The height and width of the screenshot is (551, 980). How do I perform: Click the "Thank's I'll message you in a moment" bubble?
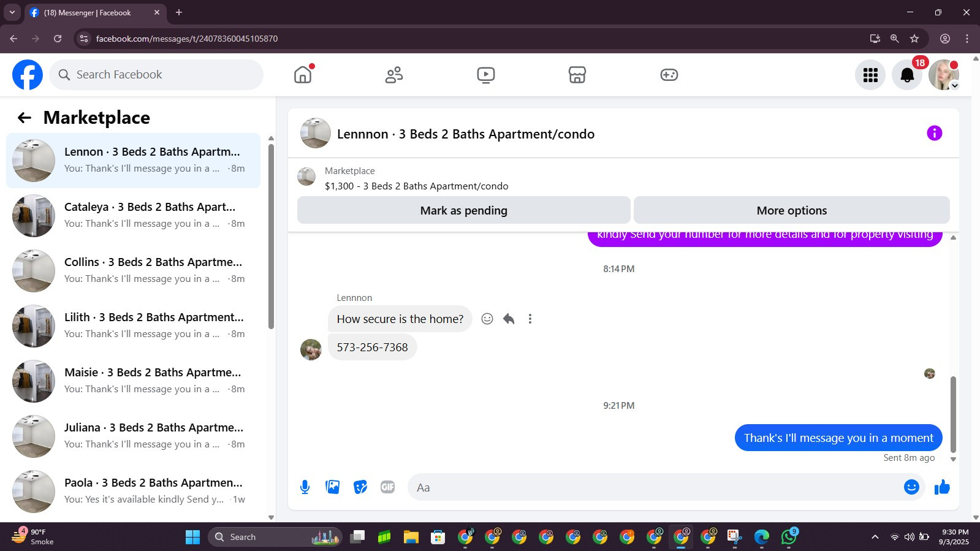[838, 438]
